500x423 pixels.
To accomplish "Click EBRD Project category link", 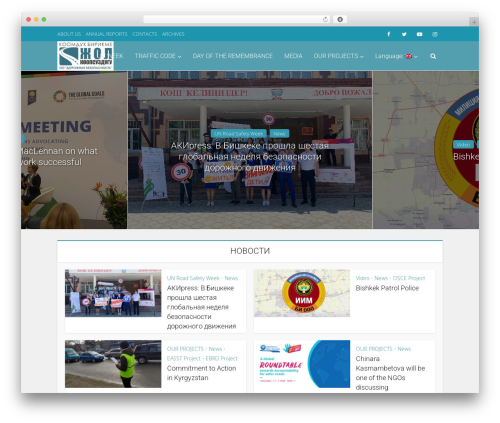I will (221, 358).
